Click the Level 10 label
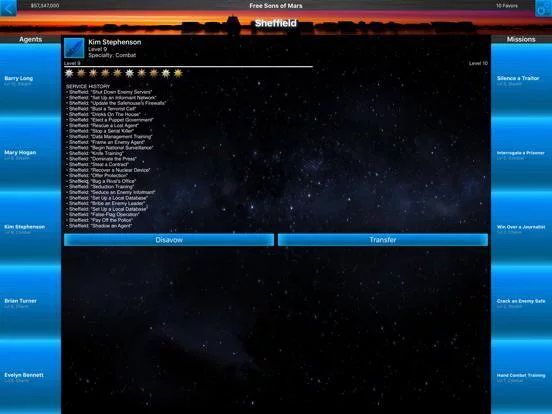This screenshot has height=414, width=552. [x=478, y=63]
